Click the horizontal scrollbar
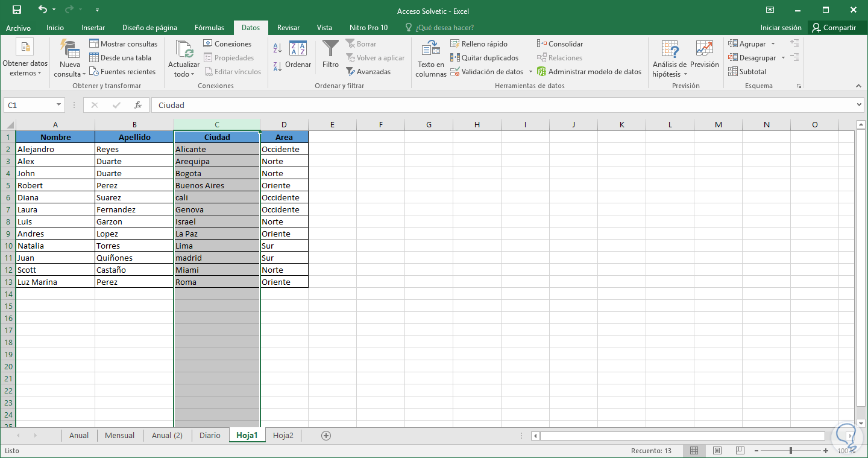Screen dimensions: 868x458 pos(682,436)
